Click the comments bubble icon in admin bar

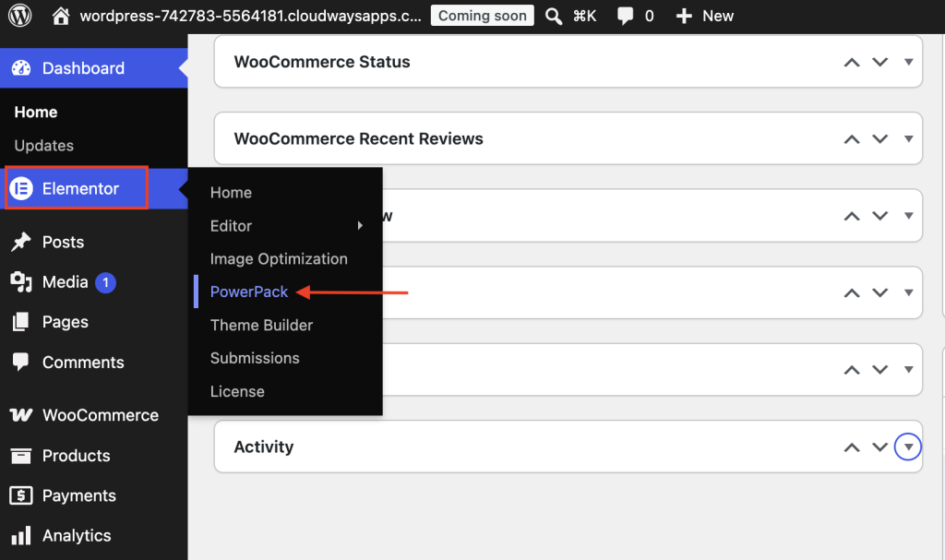point(625,17)
